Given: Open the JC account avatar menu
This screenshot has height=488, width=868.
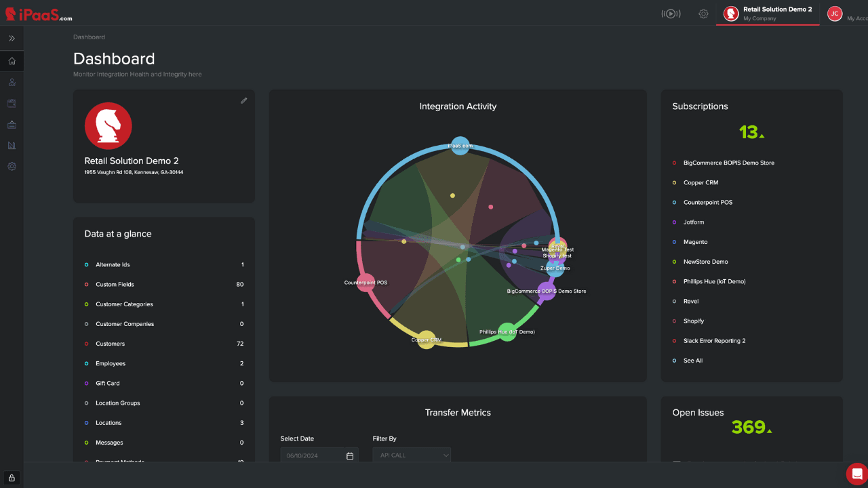Looking at the screenshot, I should click(835, 14).
